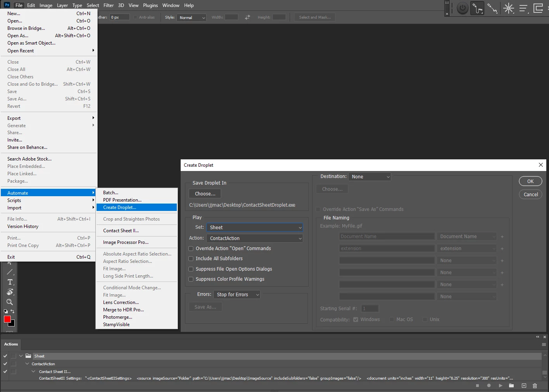The height and width of the screenshot is (392, 549).
Task: Click the nested rectangle path icon
Action: [x=538, y=8]
